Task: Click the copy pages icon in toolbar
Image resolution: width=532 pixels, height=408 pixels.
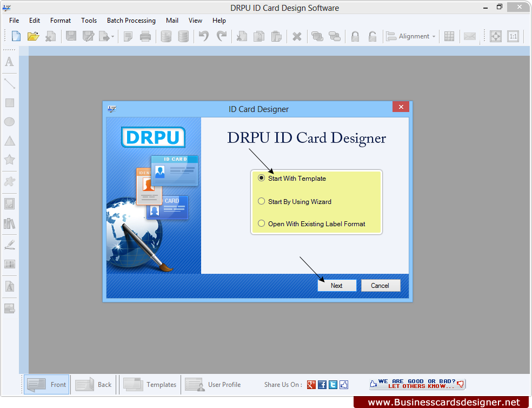Action: pyautogui.click(x=259, y=36)
